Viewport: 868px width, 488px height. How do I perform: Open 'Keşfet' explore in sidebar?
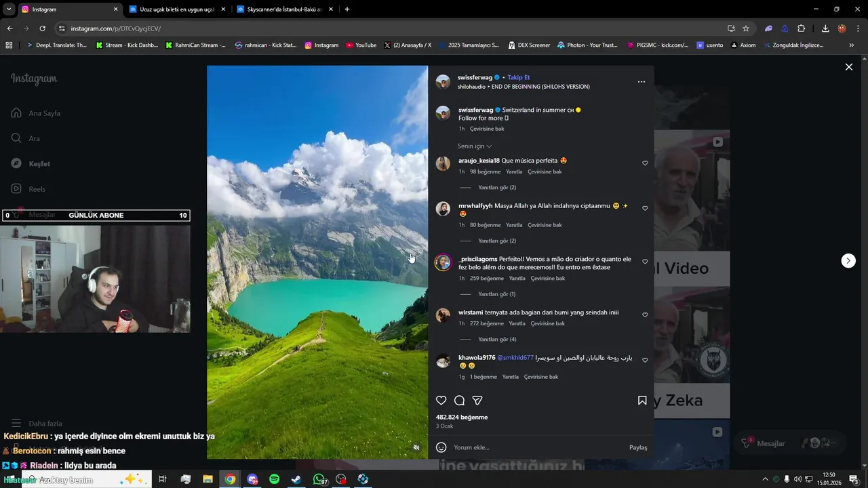click(x=30, y=164)
